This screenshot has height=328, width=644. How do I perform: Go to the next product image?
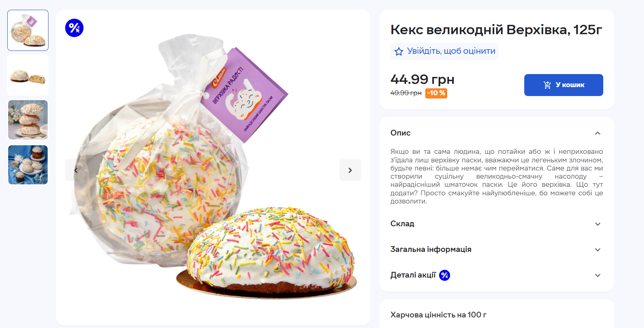click(x=350, y=170)
